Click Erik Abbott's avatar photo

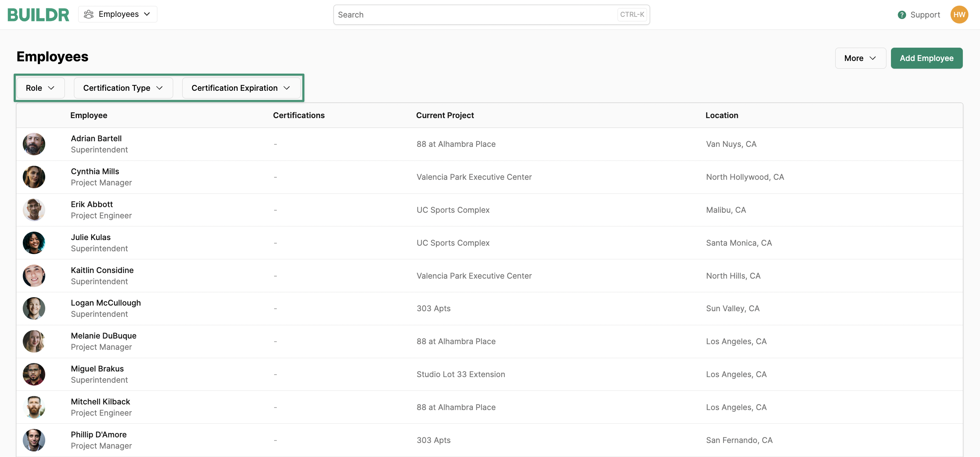pyautogui.click(x=34, y=210)
